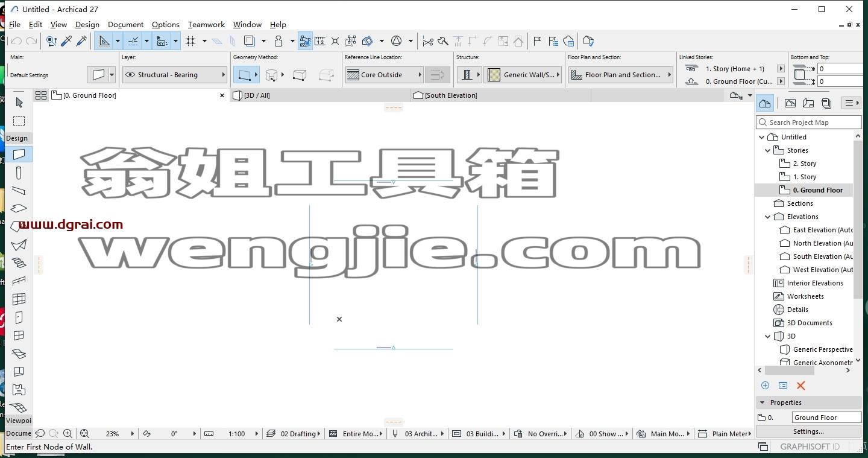Select 2. Story in project map
This screenshot has width=868, height=458.
(804, 164)
